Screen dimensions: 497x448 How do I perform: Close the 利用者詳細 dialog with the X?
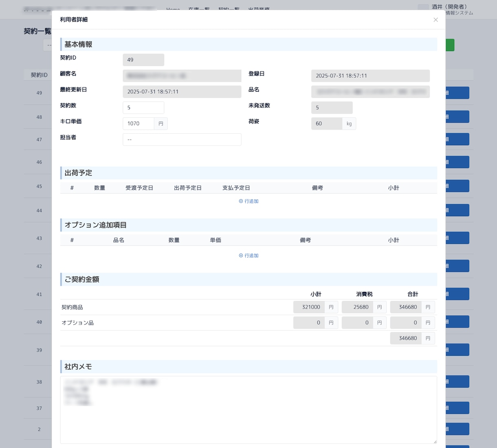coord(435,20)
